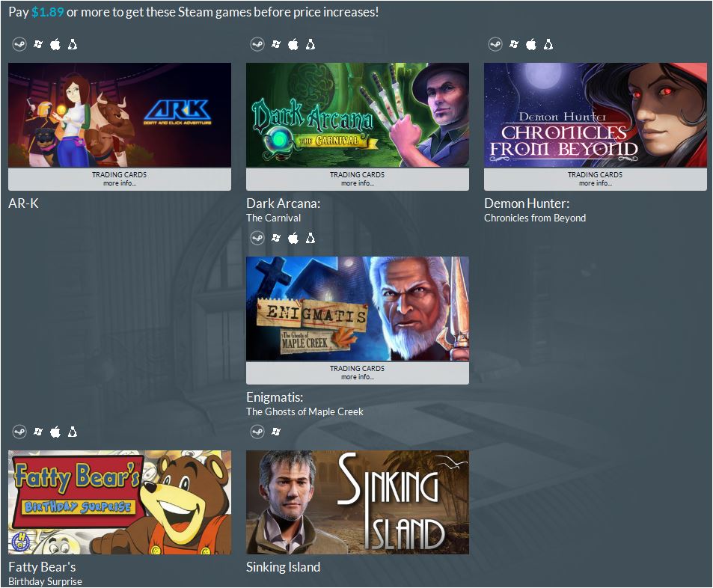Expand trading cards more info under Dark Arcana

[x=358, y=180]
